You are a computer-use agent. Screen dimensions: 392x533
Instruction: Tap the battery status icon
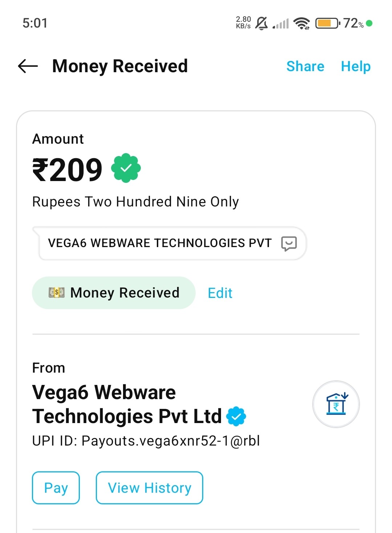coord(327,24)
